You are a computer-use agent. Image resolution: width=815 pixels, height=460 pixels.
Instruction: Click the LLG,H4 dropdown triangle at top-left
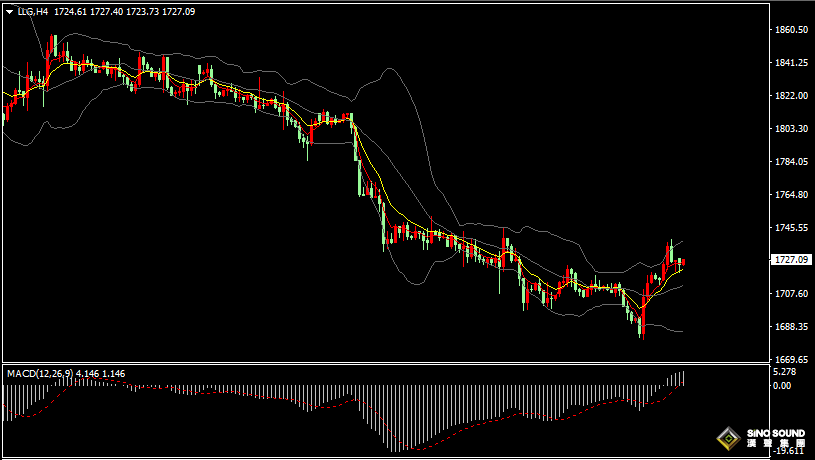10,11
